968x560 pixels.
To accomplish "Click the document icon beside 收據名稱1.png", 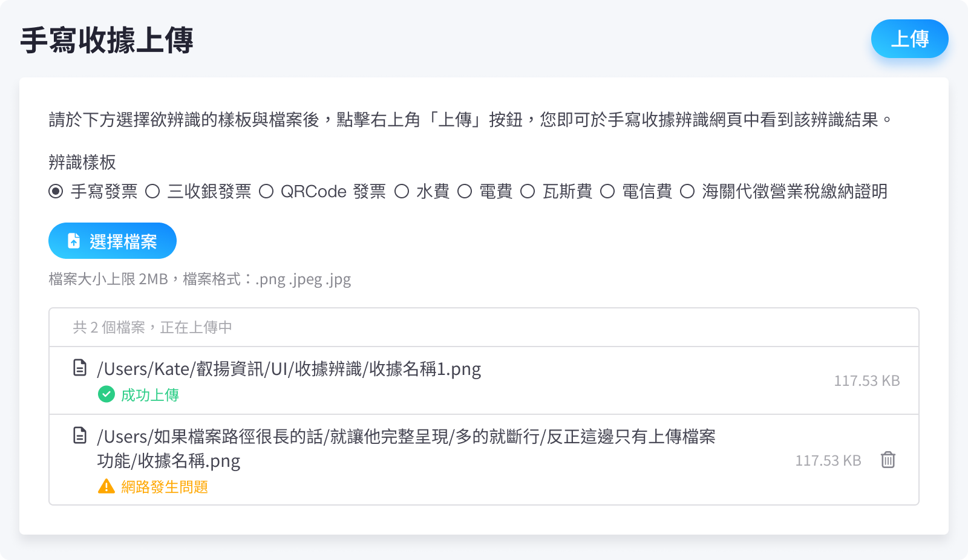I will 80,368.
